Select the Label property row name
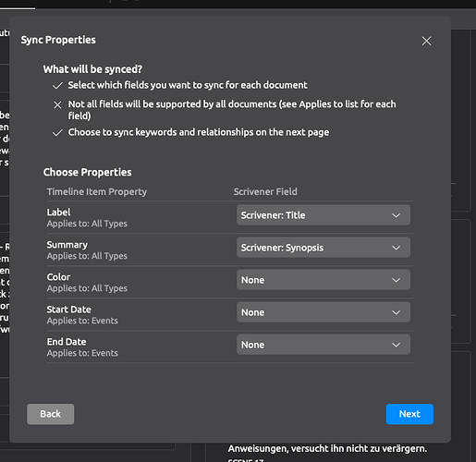Viewport: 476px width, 462px height. tap(58, 213)
